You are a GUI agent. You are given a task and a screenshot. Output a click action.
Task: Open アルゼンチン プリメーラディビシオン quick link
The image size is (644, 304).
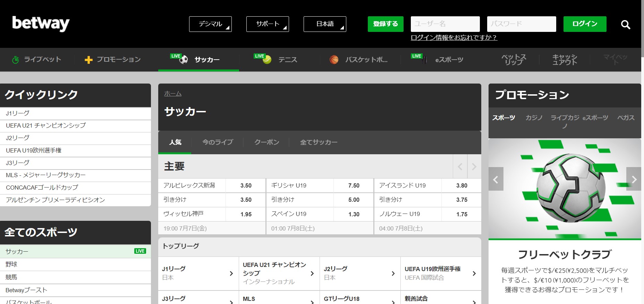75,200
